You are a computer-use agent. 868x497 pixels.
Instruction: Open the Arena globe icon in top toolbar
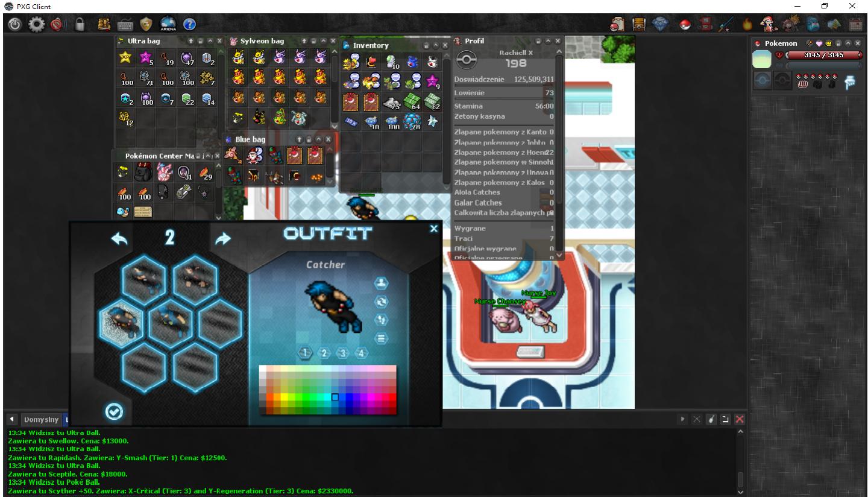[x=168, y=24]
